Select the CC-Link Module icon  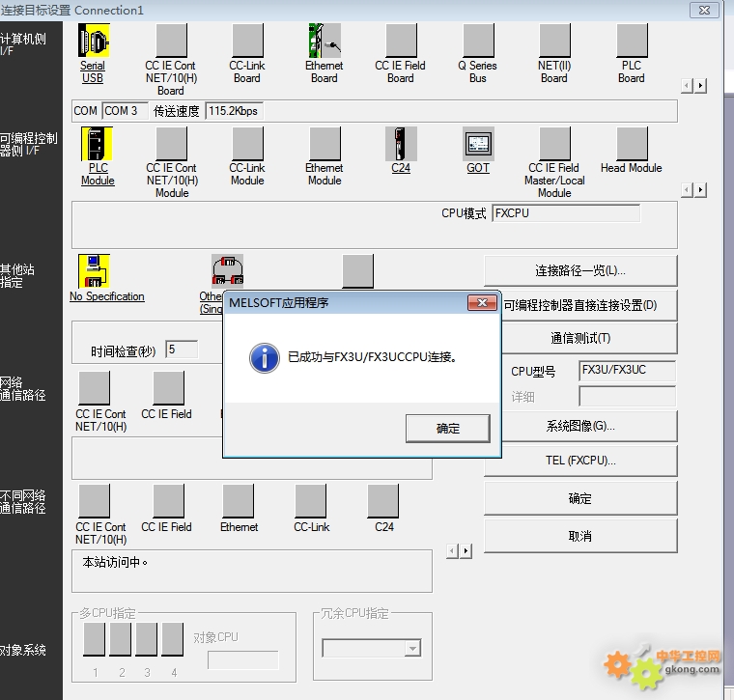(x=247, y=144)
